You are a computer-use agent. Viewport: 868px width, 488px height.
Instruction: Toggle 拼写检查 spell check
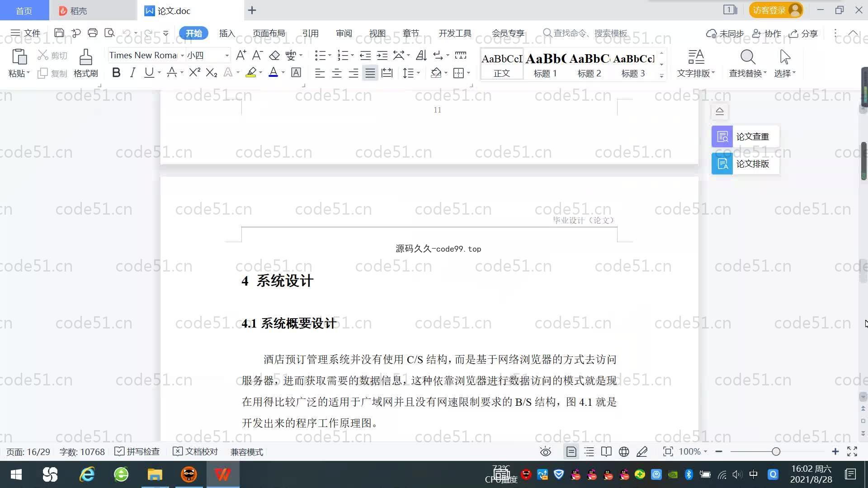pos(137,451)
